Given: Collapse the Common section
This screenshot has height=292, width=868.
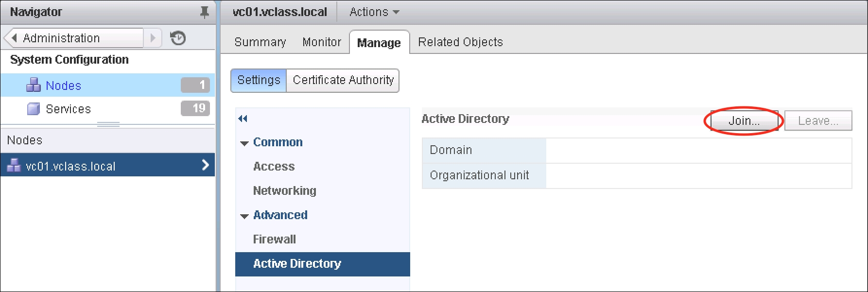Looking at the screenshot, I should point(244,143).
